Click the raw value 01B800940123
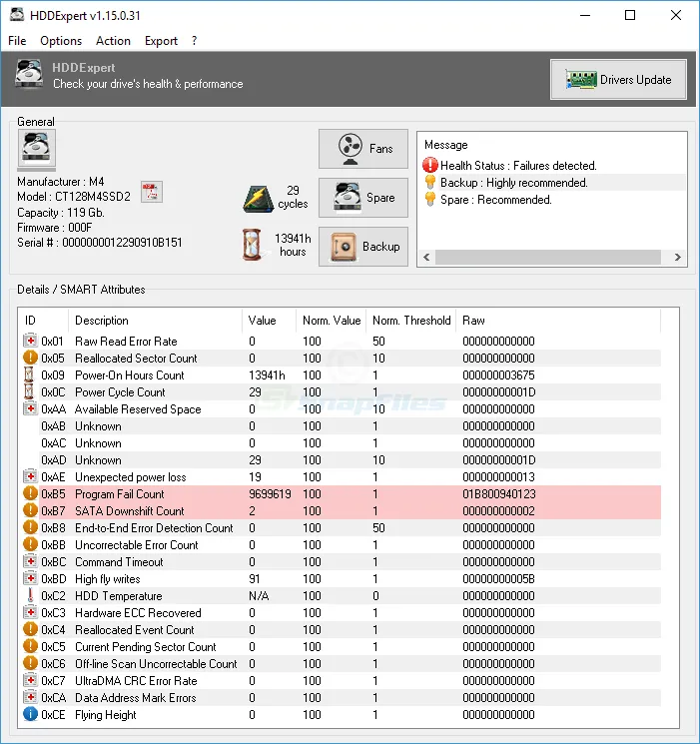 click(498, 494)
